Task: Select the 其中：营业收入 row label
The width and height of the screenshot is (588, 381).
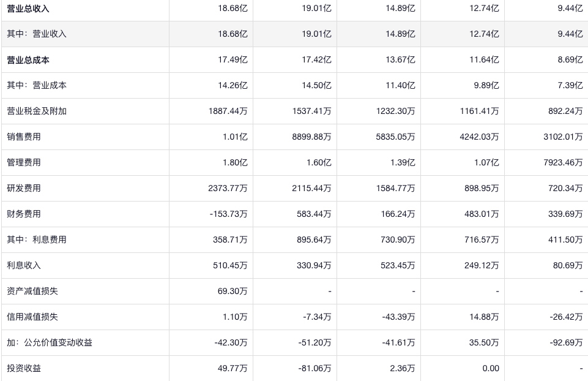Action: click(x=37, y=34)
